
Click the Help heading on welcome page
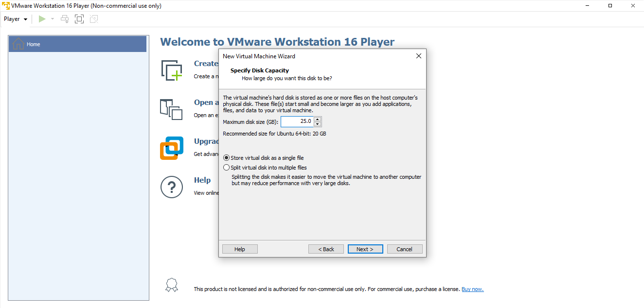coord(202,180)
